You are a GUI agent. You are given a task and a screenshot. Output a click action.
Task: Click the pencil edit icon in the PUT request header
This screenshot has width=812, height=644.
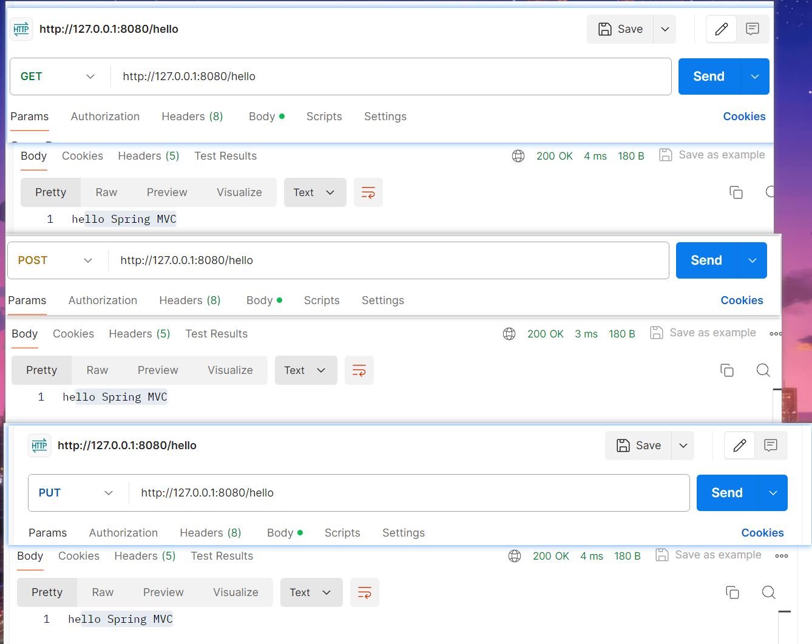(740, 446)
